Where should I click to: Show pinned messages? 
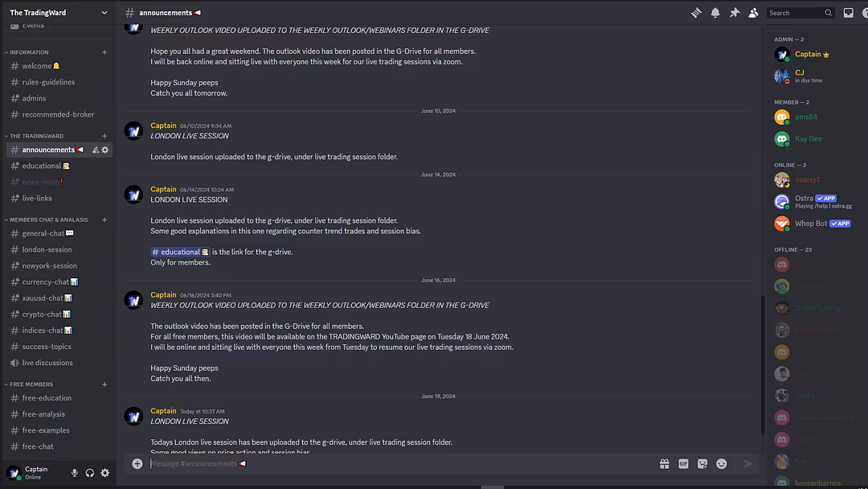pos(735,13)
